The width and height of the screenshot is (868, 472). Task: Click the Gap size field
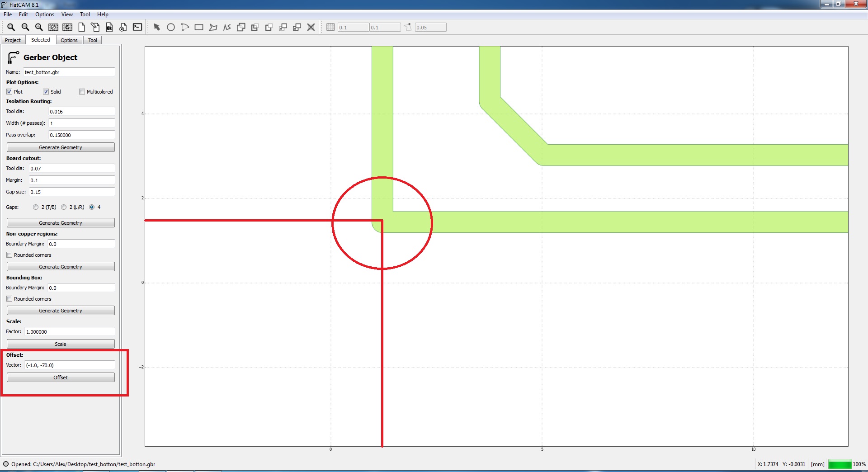pyautogui.click(x=72, y=192)
